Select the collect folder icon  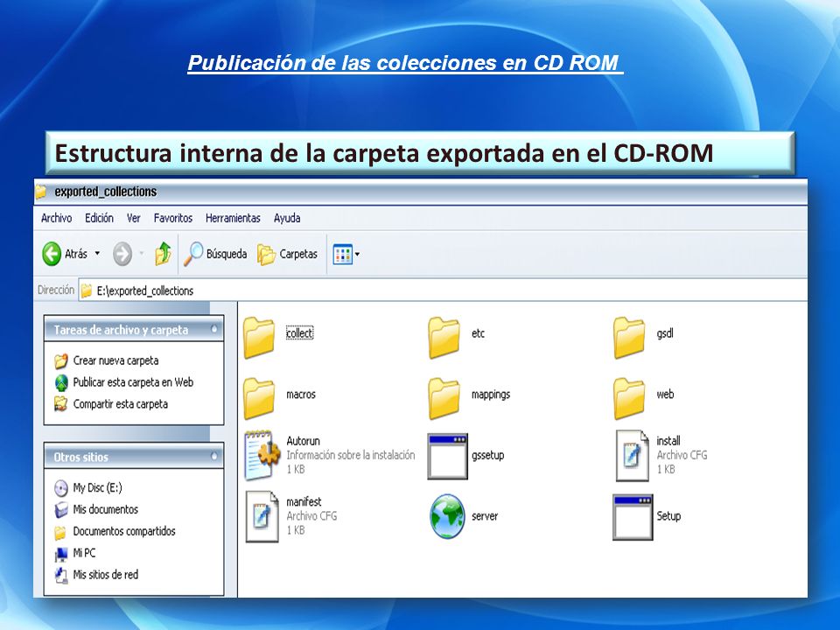[x=259, y=337]
